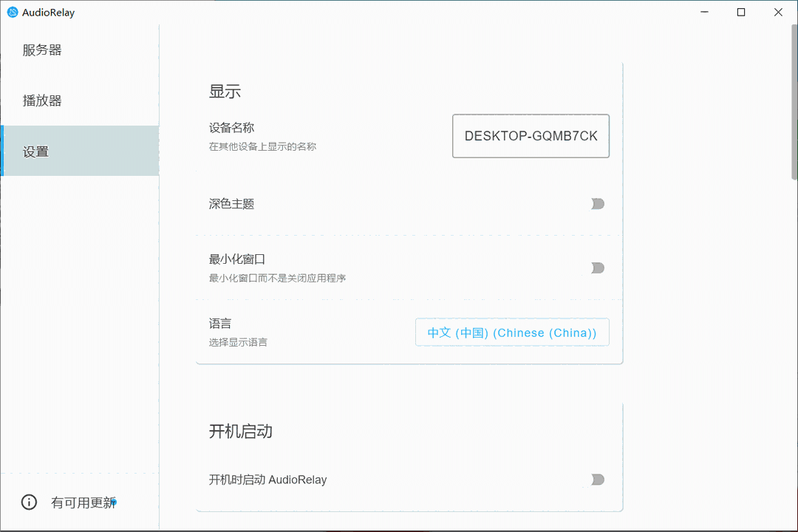Maximize the AudioRelay window
The image size is (798, 532).
point(741,12)
